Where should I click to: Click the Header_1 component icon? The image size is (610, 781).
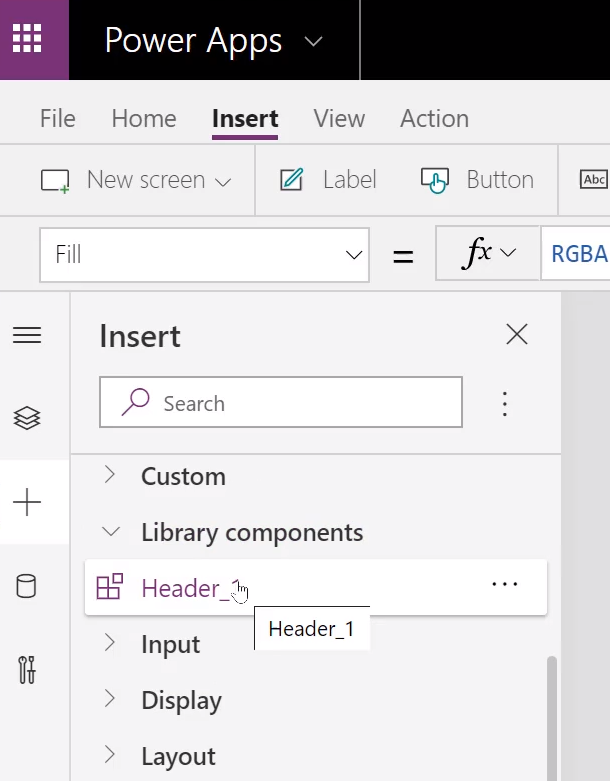coord(110,586)
